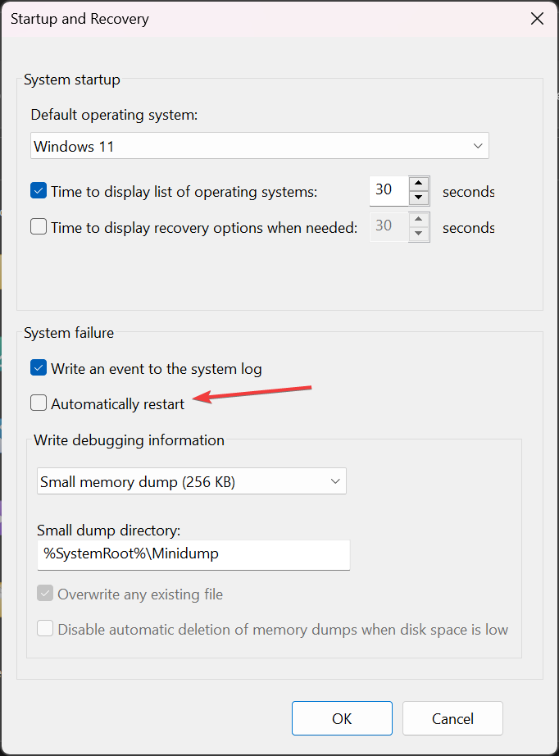Click the Cancel button
559x756 pixels.
coord(452,718)
